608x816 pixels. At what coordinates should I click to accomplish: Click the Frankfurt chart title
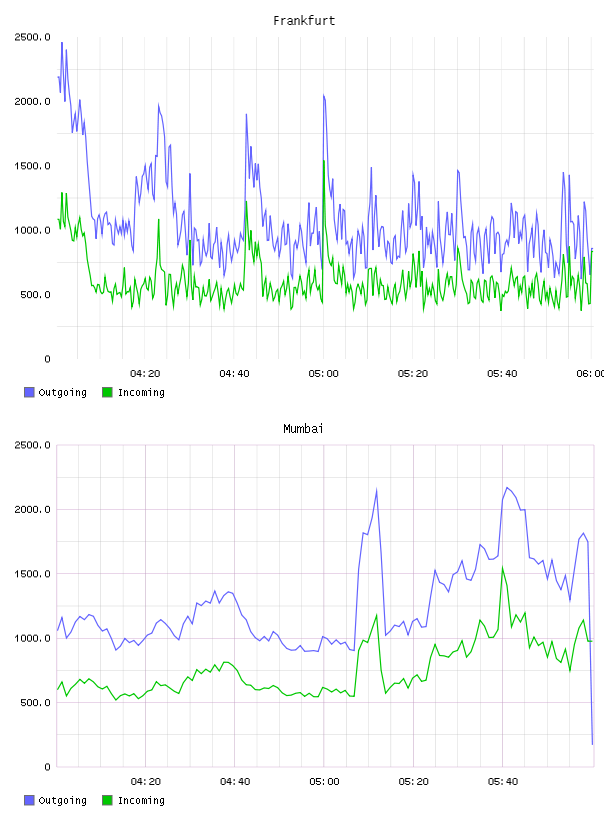[x=304, y=21]
